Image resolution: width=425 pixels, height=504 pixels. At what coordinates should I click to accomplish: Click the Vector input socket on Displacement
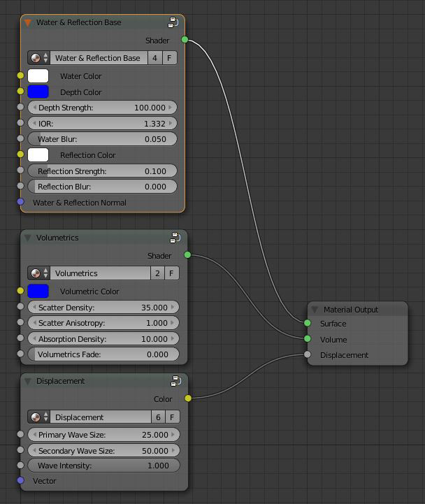[20, 480]
